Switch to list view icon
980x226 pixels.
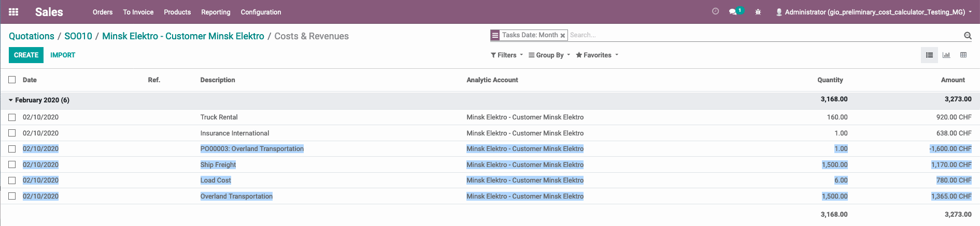[929, 55]
